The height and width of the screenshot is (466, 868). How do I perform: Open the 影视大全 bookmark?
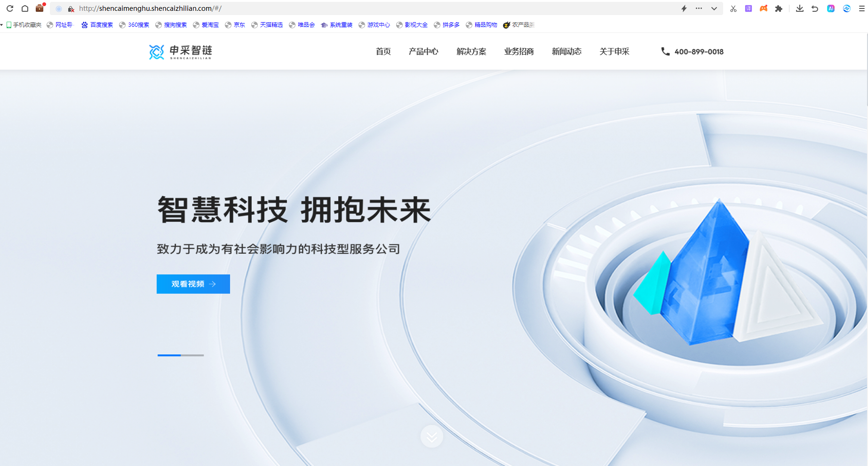(x=412, y=25)
